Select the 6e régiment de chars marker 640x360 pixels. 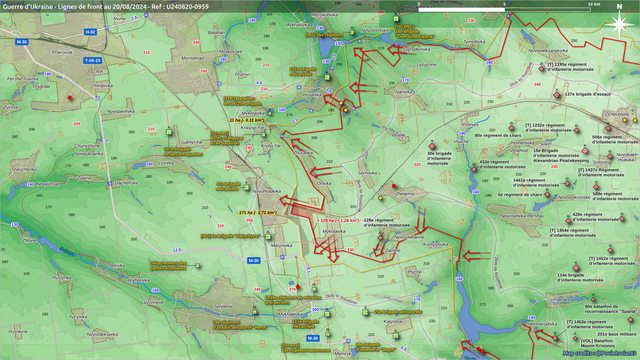pyautogui.click(x=547, y=195)
